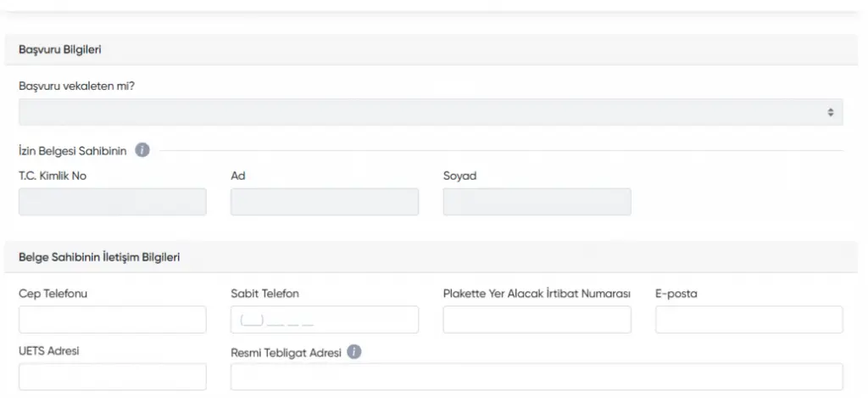Click the "E-posta" label text
Image resolution: width=868 pixels, height=398 pixels.
pyautogui.click(x=676, y=294)
